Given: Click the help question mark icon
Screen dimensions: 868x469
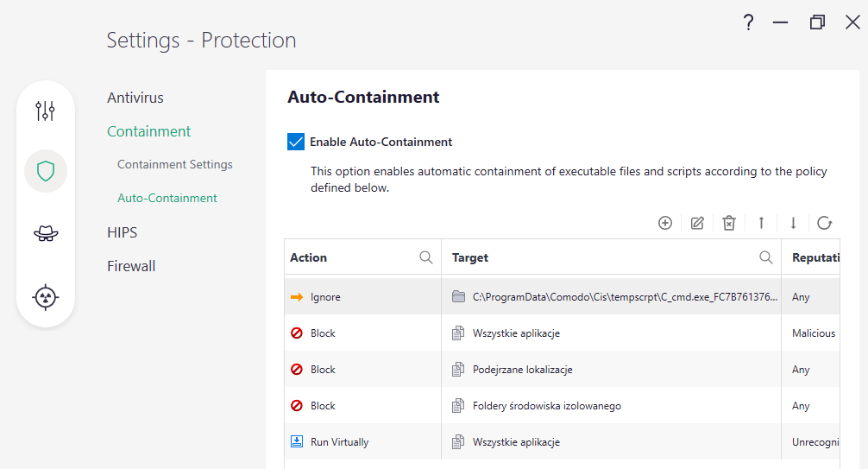Looking at the screenshot, I should (x=748, y=23).
